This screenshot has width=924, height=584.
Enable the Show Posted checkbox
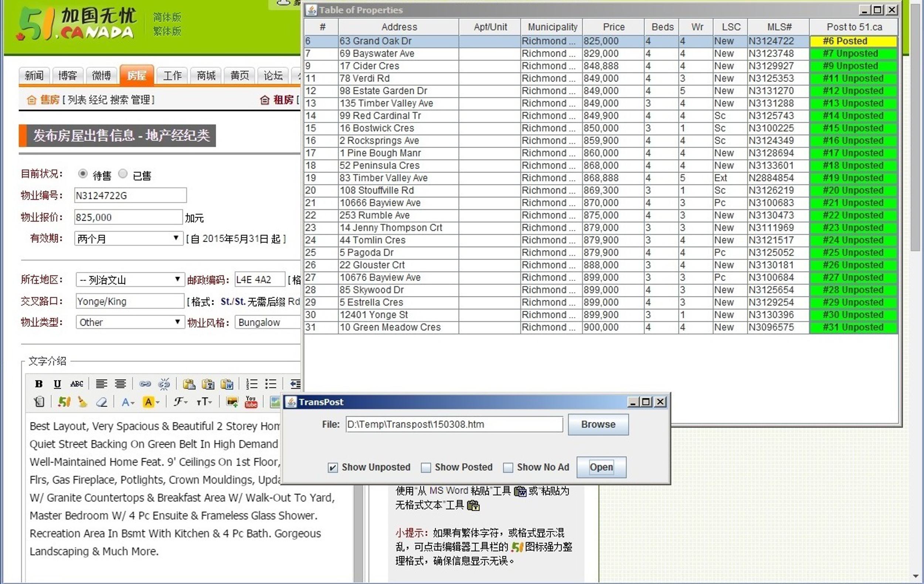pyautogui.click(x=426, y=467)
